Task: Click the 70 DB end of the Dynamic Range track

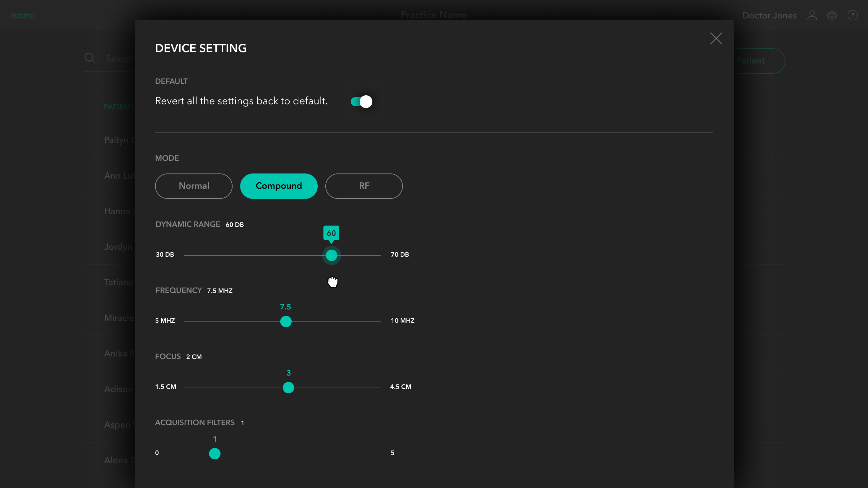Action: pos(379,255)
